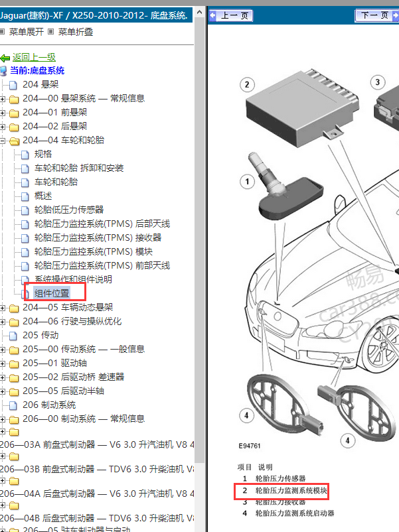Click the 205—01 驱动轴 folder icon

14,364
